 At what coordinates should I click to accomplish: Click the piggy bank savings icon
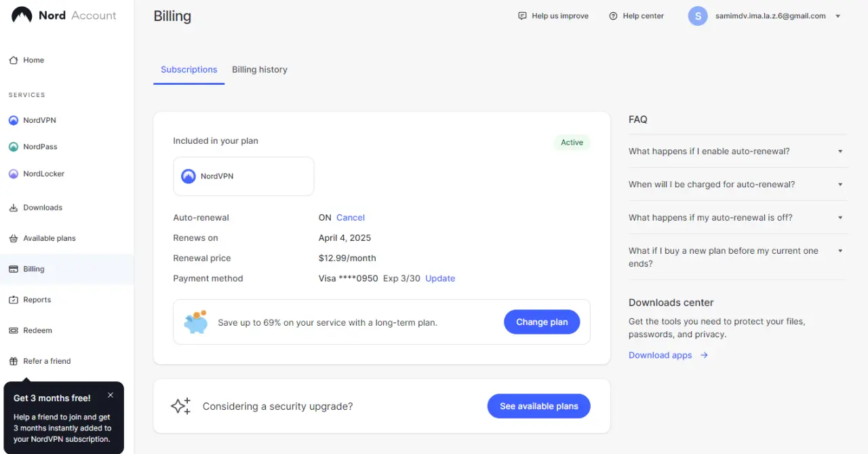196,322
